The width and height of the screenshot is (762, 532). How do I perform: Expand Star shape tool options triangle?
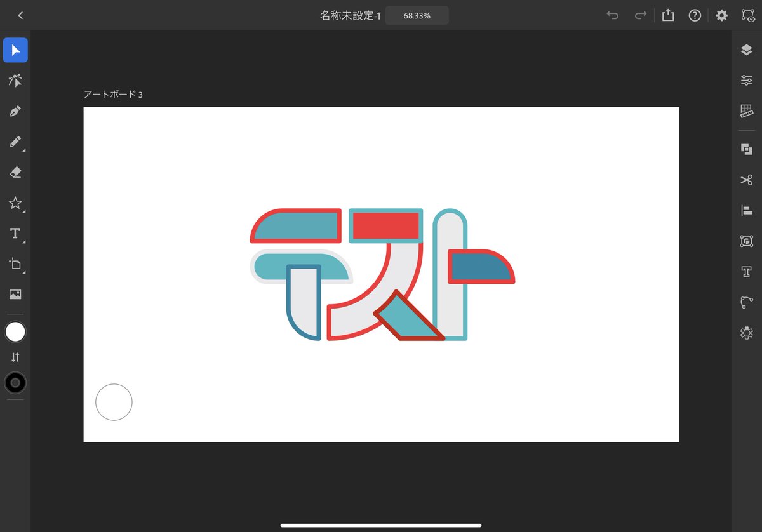pyautogui.click(x=24, y=211)
